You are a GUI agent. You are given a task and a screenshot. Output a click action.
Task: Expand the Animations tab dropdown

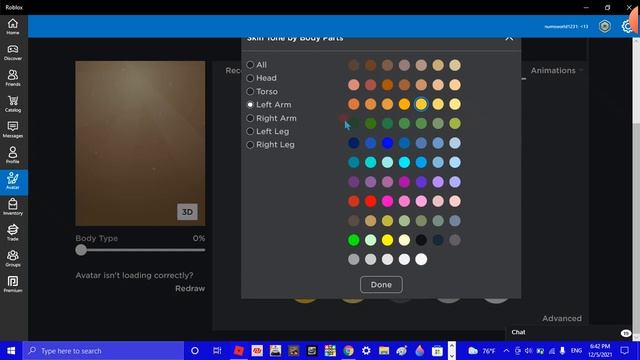(557, 71)
